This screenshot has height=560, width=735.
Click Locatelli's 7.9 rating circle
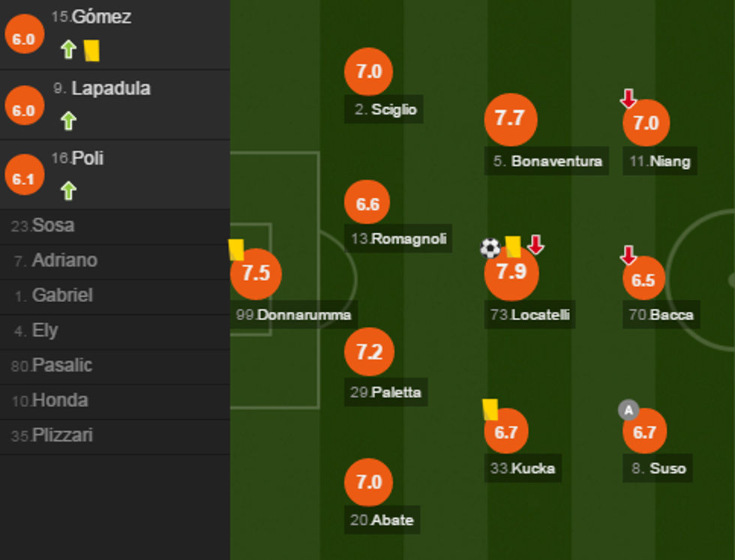pyautogui.click(x=511, y=274)
